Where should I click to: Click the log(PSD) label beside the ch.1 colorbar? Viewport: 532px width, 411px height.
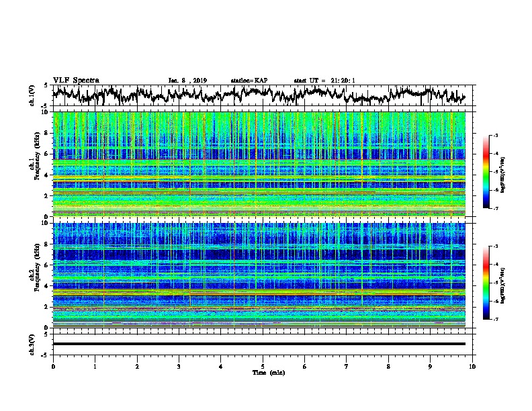point(503,175)
